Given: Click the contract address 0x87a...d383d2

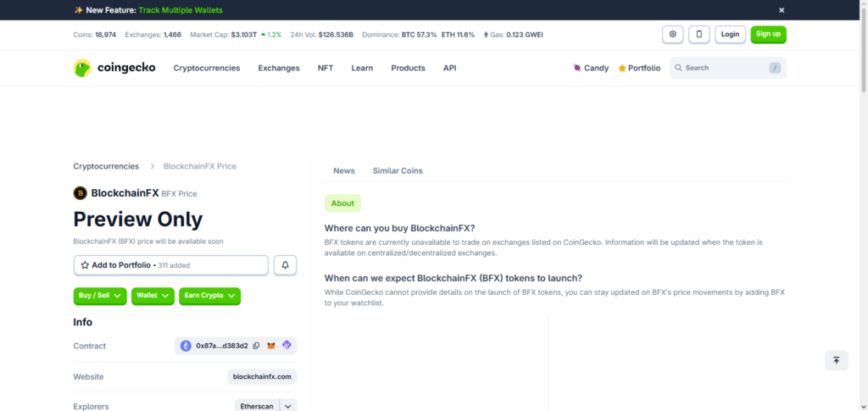Looking at the screenshot, I should (222, 346).
